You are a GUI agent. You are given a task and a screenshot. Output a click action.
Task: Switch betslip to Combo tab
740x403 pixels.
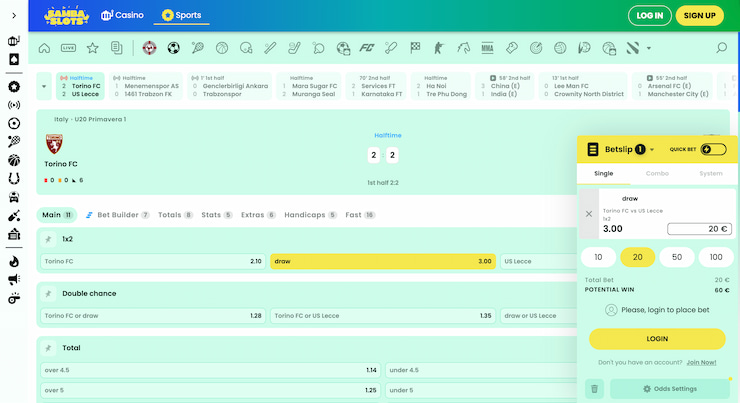click(x=657, y=174)
